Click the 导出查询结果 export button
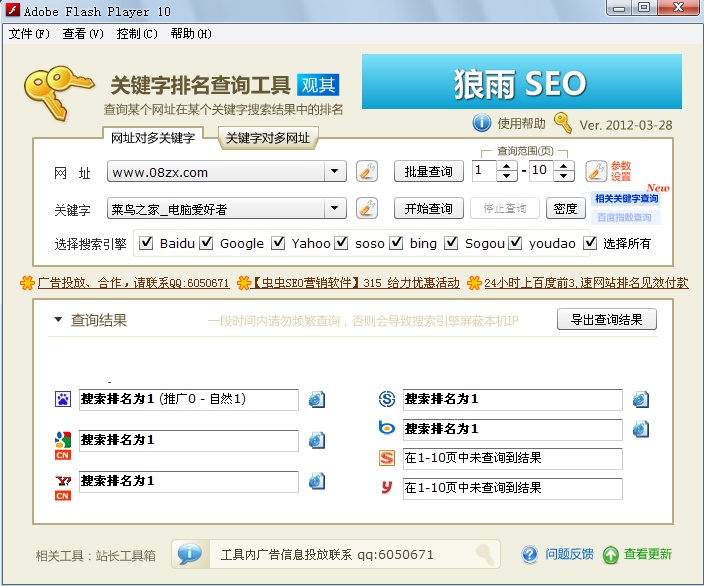Screen dimensions: 704x586 [x=607, y=319]
